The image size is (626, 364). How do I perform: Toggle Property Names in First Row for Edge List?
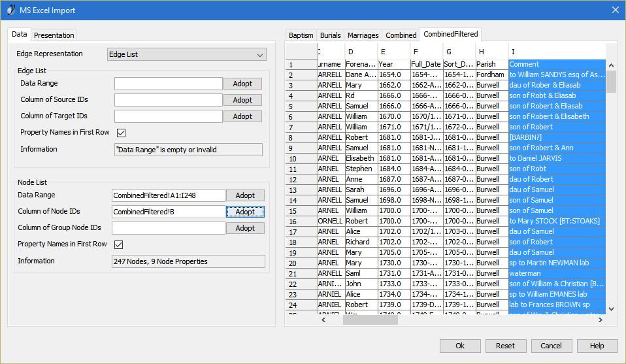point(121,133)
